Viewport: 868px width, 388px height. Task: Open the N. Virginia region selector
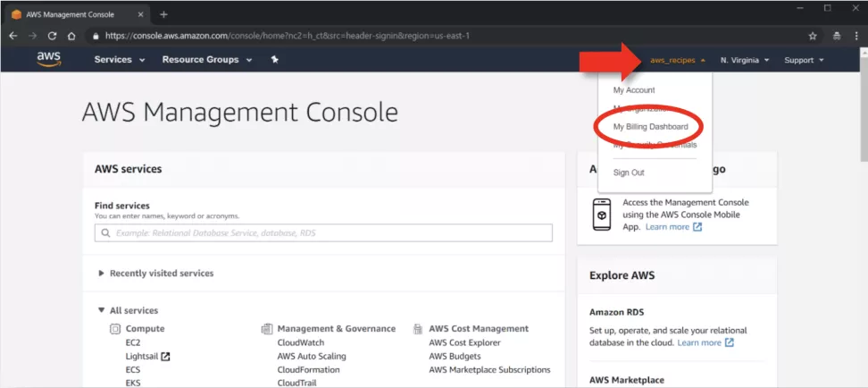tap(745, 61)
